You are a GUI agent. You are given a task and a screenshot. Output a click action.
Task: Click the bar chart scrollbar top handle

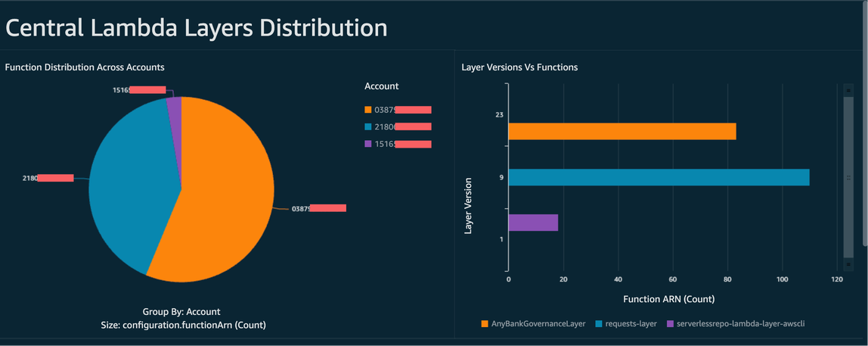point(848,89)
